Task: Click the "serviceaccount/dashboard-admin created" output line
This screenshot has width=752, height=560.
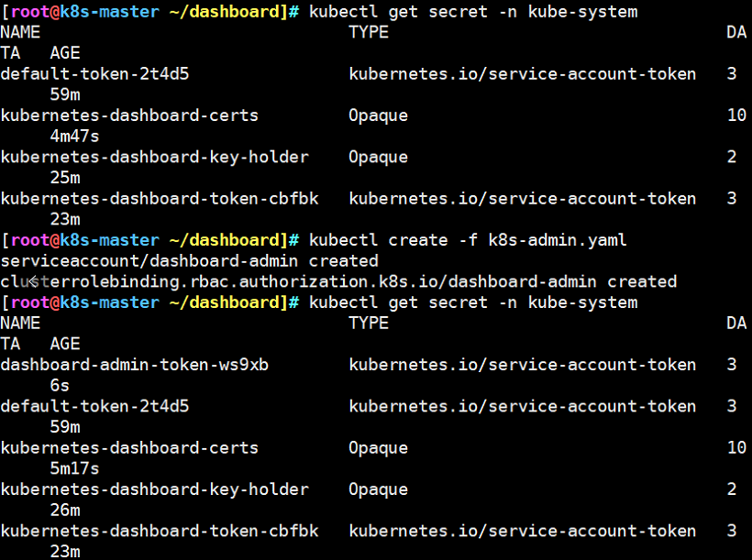Action: (x=190, y=261)
